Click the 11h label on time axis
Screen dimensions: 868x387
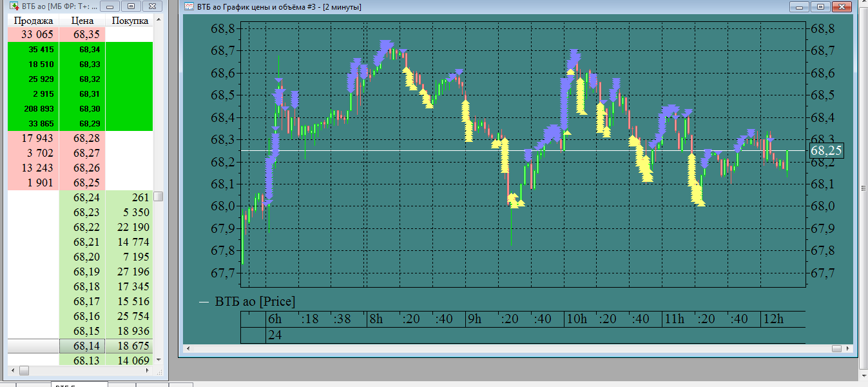(674, 319)
